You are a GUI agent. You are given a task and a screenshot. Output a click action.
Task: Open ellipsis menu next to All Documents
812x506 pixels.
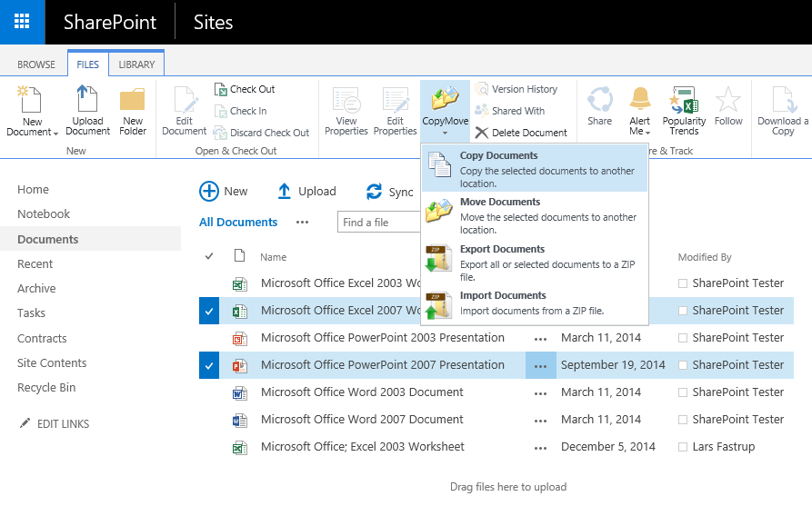[302, 223]
